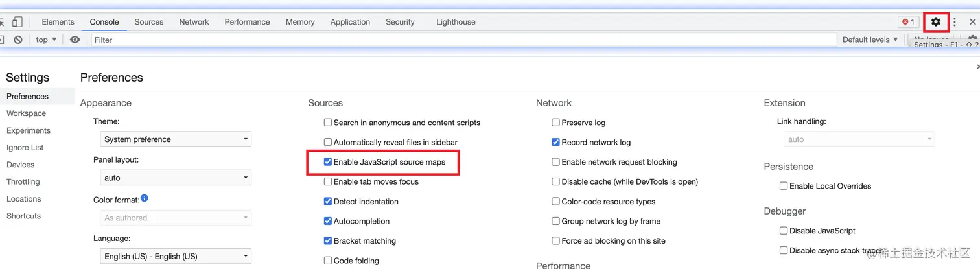980x269 pixels.
Task: Toggle Autocompletion checkbox
Action: coord(328,221)
